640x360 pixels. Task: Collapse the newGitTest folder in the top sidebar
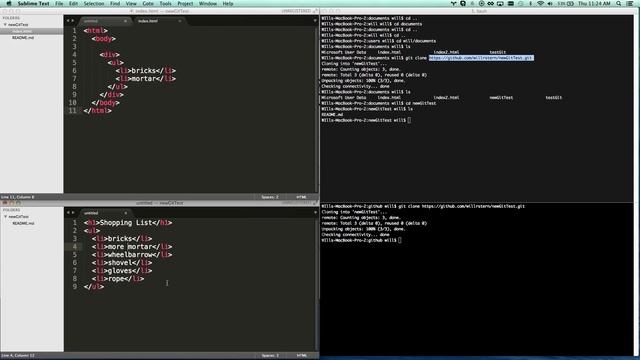5,24
